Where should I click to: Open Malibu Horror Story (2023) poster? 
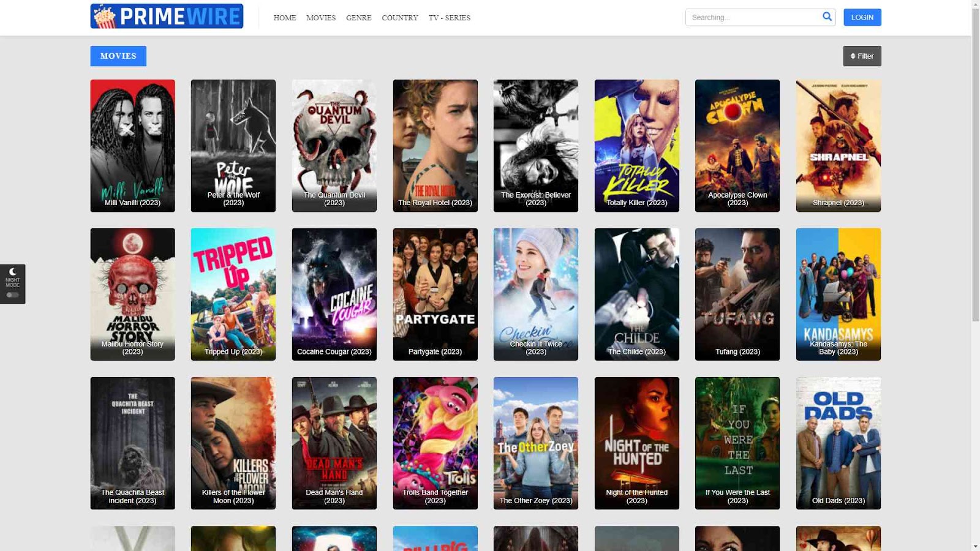(133, 294)
